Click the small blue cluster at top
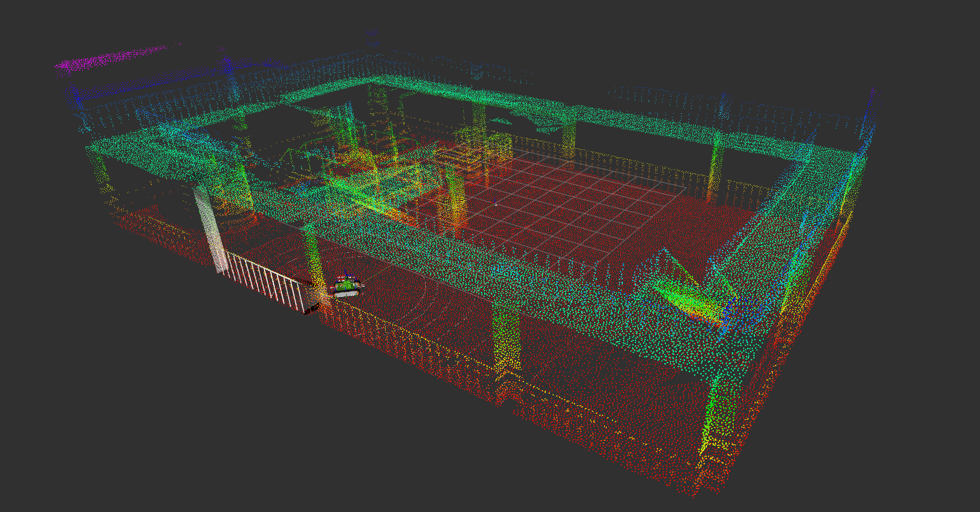980x512 pixels. 372,39
